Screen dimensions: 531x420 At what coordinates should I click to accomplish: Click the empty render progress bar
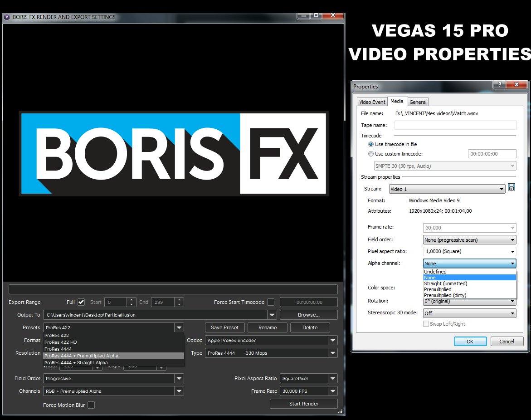point(173,289)
